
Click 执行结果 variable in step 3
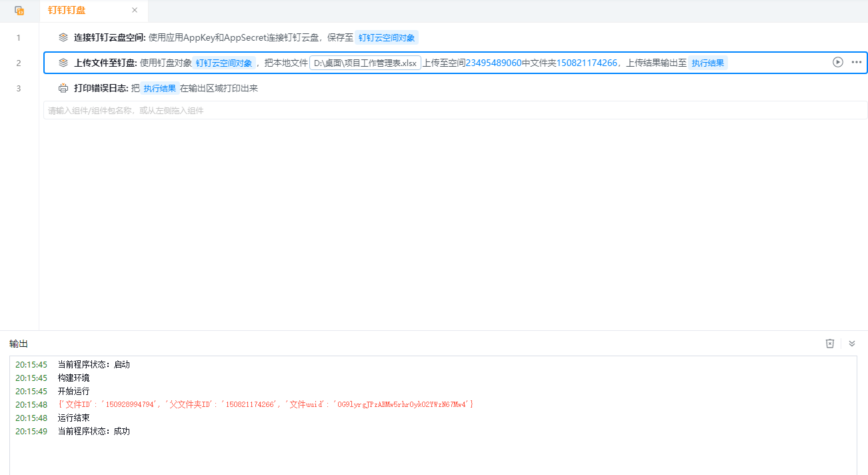[160, 89]
